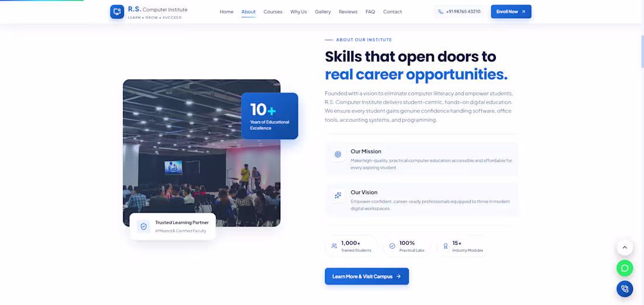The width and height of the screenshot is (644, 305).
Task: Click the Our Mission heading
Action: 366,152
